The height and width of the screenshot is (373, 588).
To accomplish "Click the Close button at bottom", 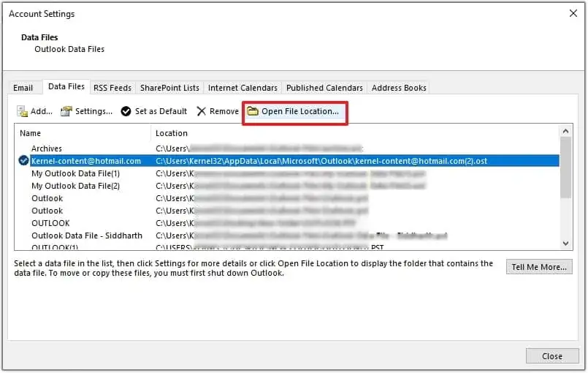I will pos(552,356).
